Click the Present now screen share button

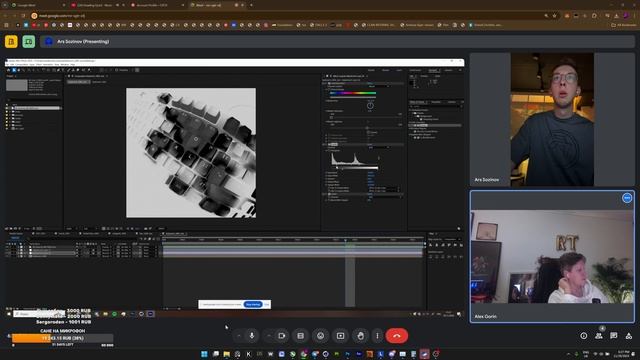(340, 336)
